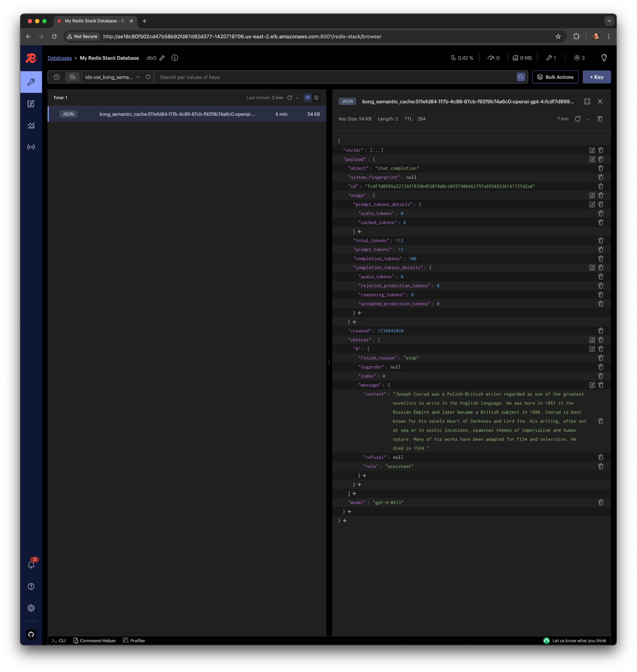Switch to Filter by key name mode
Image resolution: width=637 pixels, height=672 pixels.
tap(57, 77)
